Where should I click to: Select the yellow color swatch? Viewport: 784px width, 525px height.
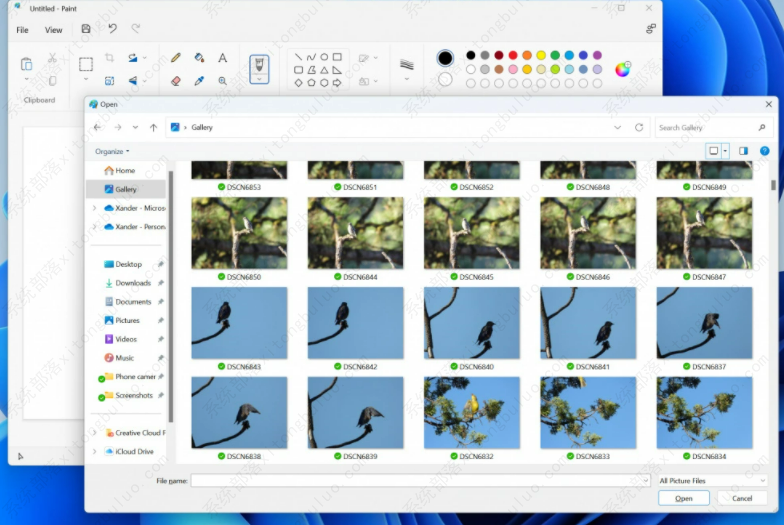tap(541, 55)
